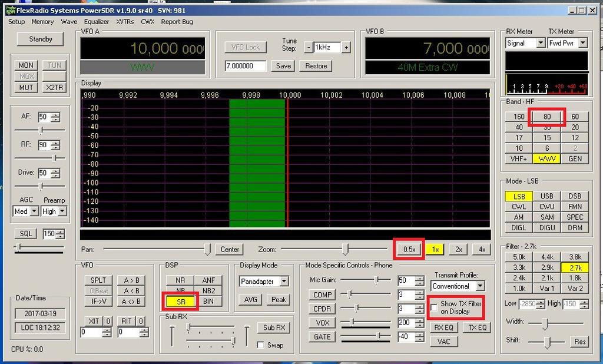Choose Report Bug from the menu bar
The image size is (603, 364).
177,22
